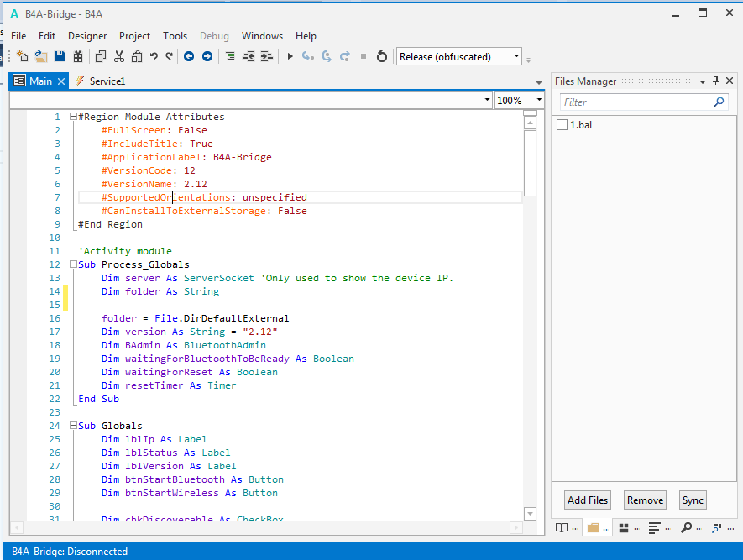Open the Modules blocks tab icon
The width and height of the screenshot is (743, 560).
coord(624,528)
